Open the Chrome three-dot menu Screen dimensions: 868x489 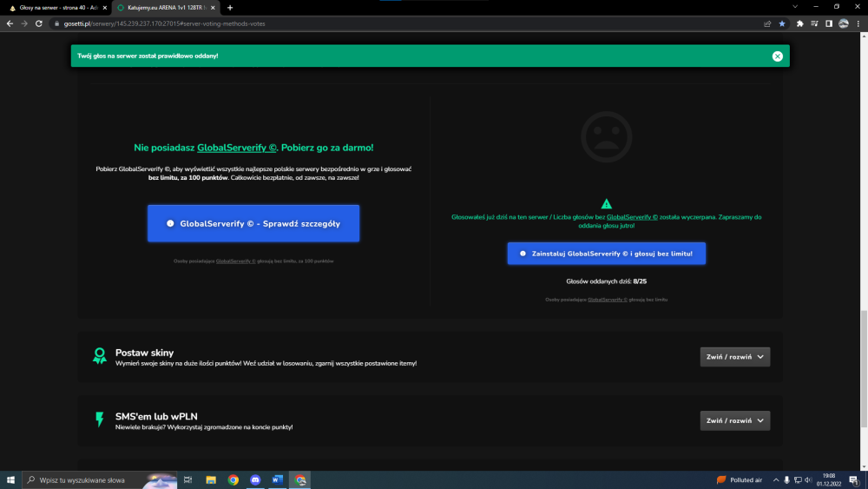[x=858, y=23]
